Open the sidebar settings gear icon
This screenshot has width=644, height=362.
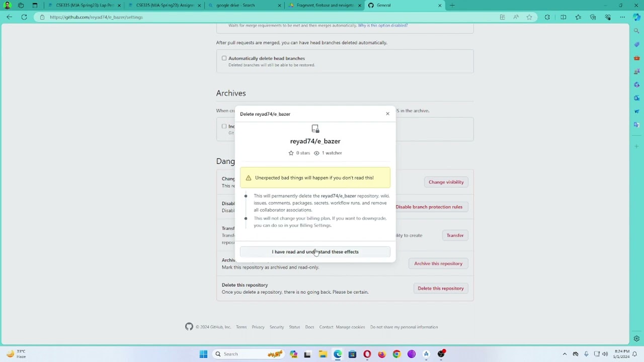click(637, 339)
